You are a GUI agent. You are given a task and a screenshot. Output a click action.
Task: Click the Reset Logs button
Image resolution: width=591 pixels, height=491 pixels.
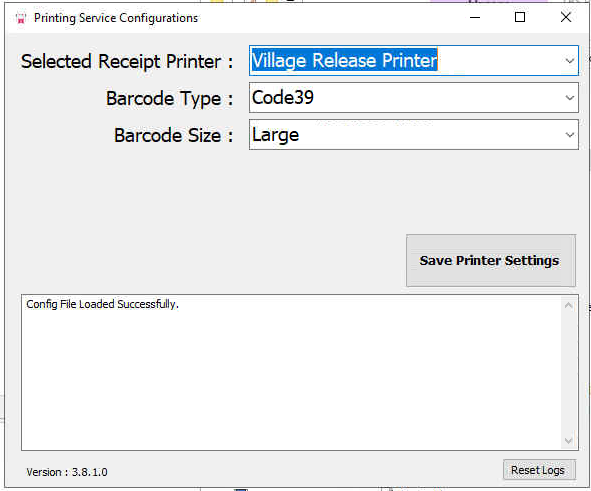(539, 470)
